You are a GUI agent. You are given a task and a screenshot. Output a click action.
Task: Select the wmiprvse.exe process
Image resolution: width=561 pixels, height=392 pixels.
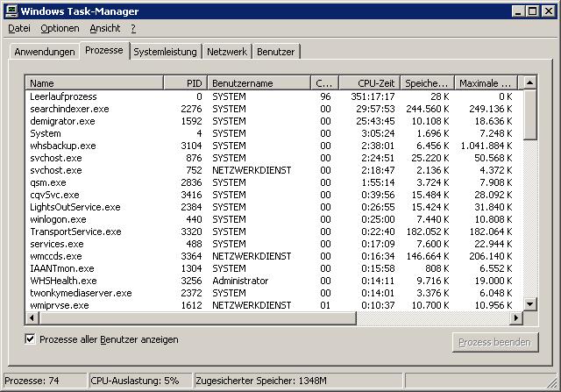tap(274, 305)
